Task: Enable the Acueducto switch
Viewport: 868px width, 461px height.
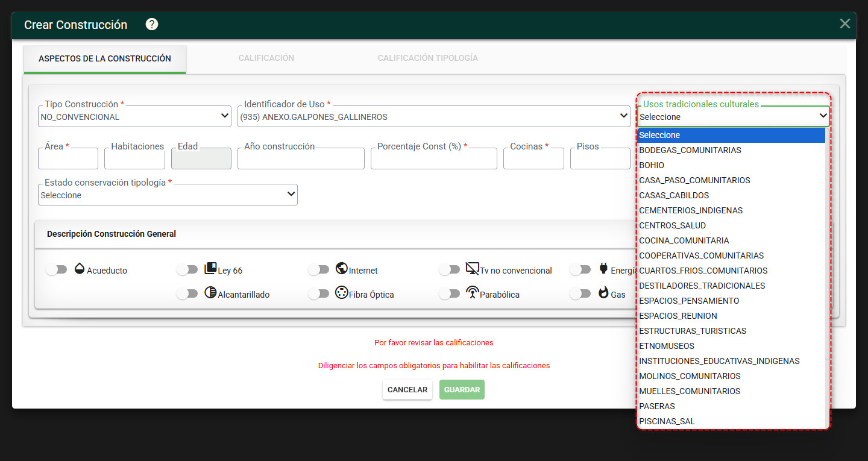Action: [56, 270]
